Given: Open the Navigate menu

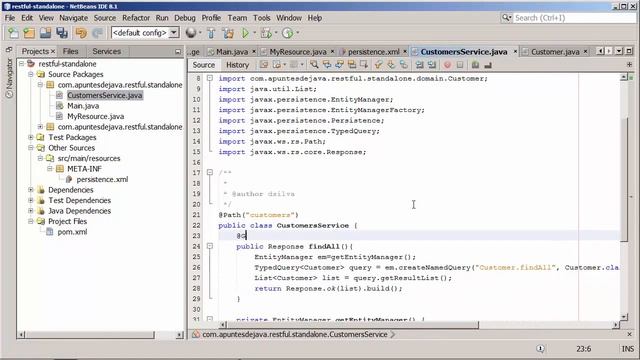Looking at the screenshot, I should [73, 18].
